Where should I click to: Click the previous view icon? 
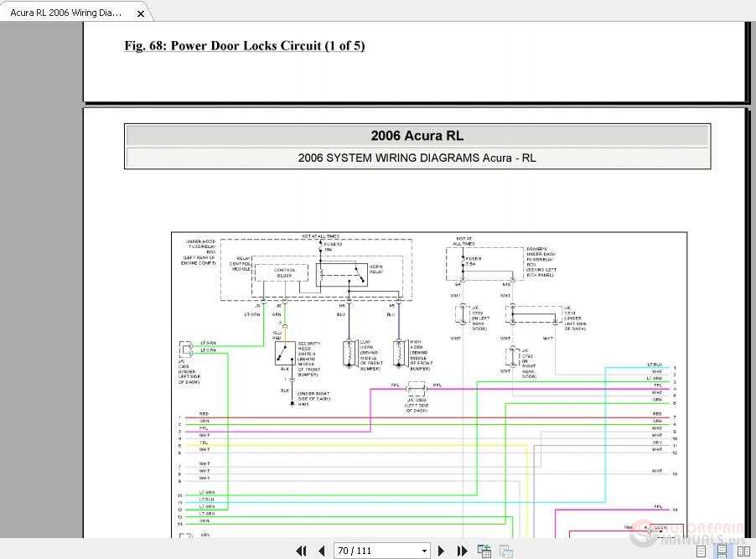484,551
